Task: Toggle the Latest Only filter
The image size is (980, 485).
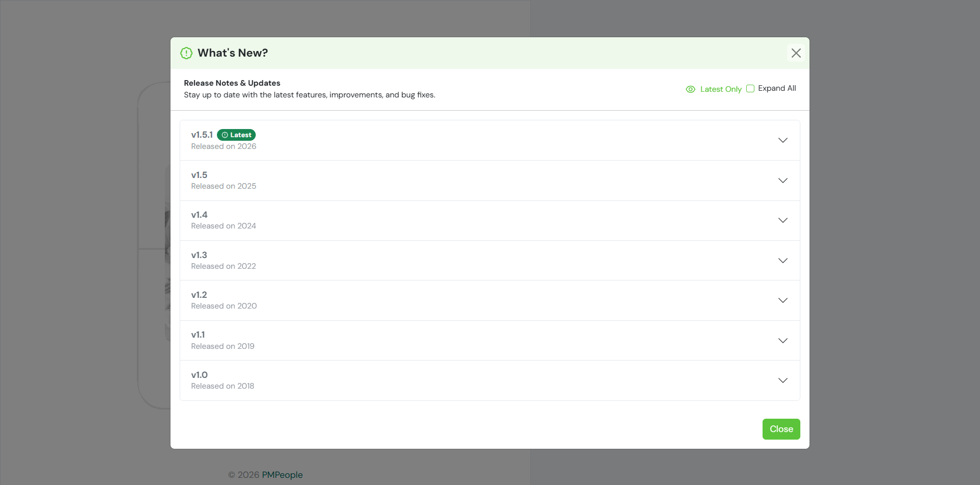Action: [x=720, y=89]
